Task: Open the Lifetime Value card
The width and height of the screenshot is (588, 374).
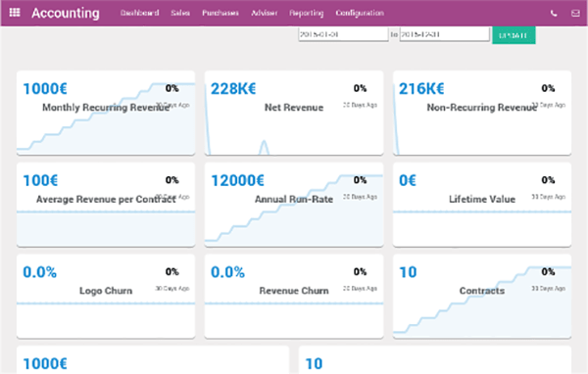Action: pyautogui.click(x=482, y=205)
